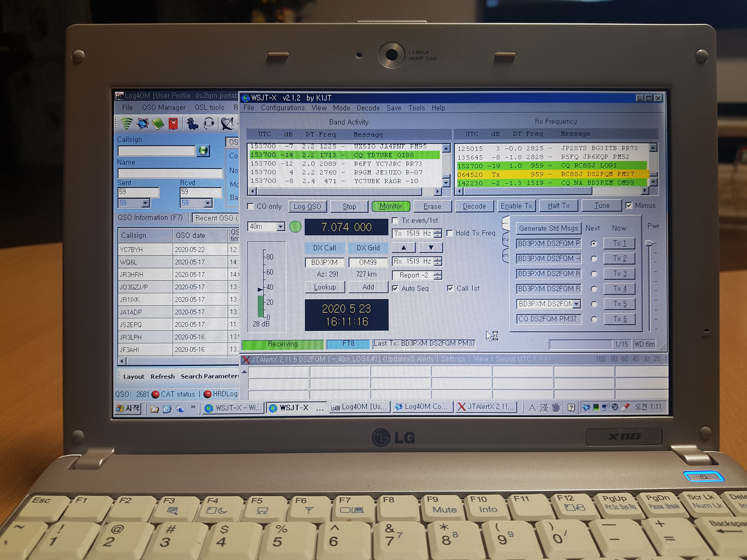Click the red X JTAlertX title icon

(x=245, y=359)
